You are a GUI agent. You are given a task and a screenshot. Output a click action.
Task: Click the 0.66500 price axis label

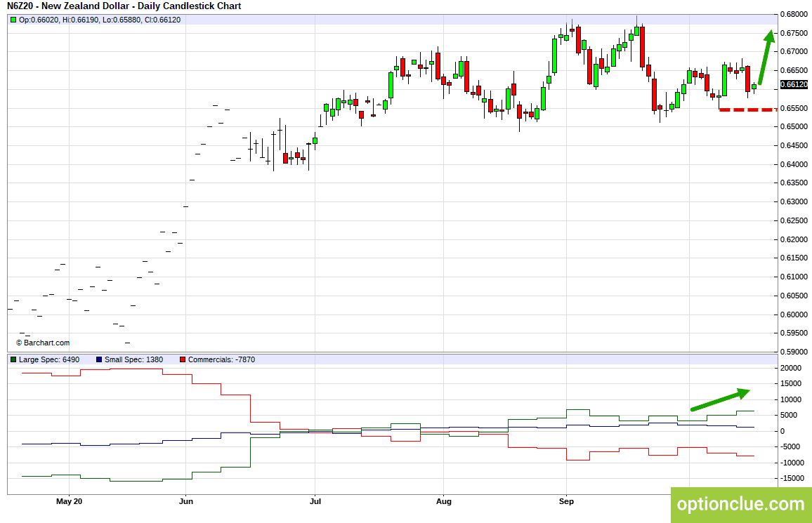click(794, 70)
